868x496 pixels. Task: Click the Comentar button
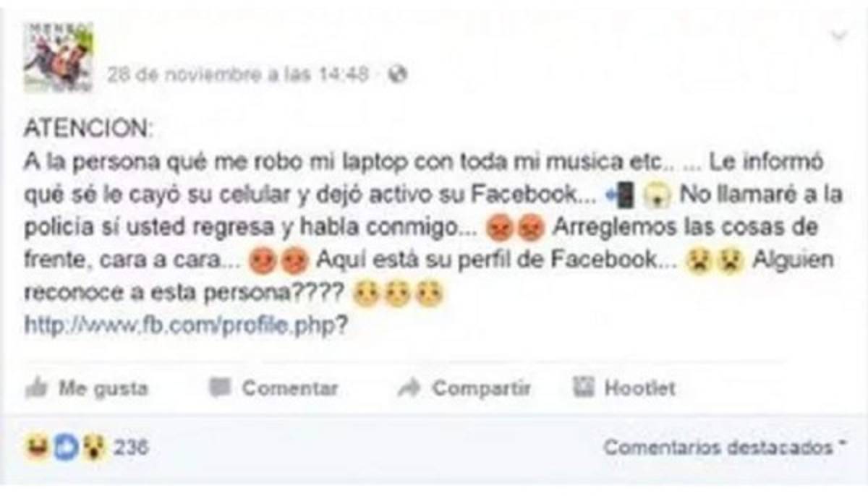pyautogui.click(x=273, y=388)
